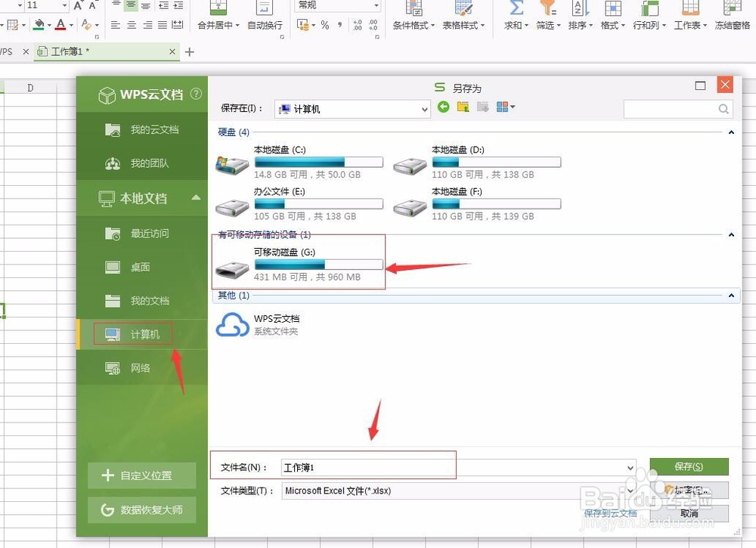Apply percent style icon
This screenshot has width=756, height=548.
point(325,25)
